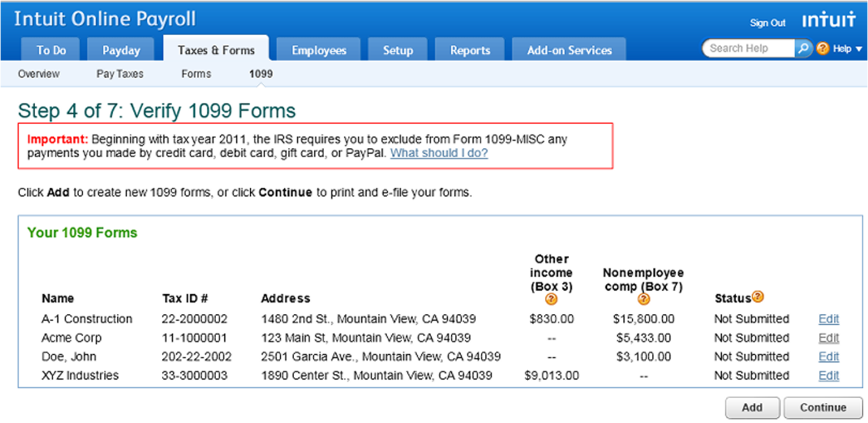Click the Forms submenu item
Screen dimensions: 868x423
click(196, 74)
